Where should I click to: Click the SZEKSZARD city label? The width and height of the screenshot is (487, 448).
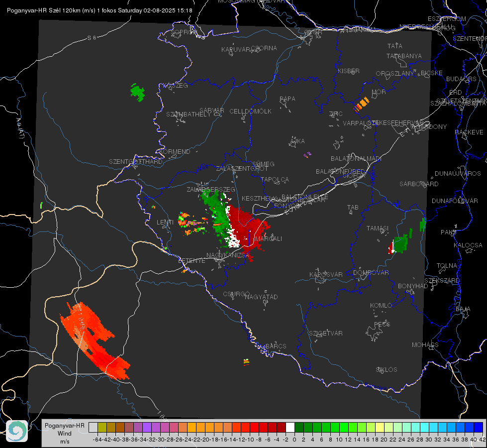point(442,281)
